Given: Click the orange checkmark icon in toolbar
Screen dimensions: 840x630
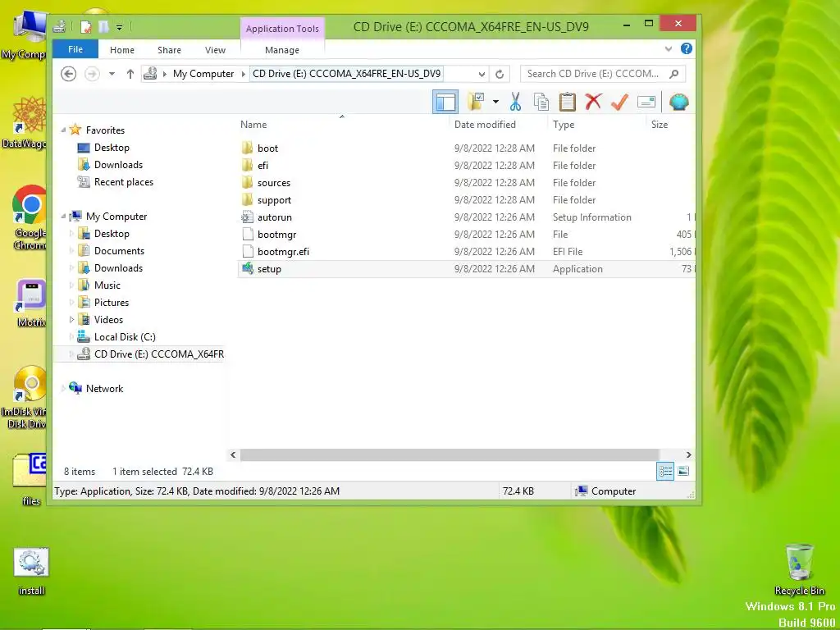Looking at the screenshot, I should pos(619,102).
